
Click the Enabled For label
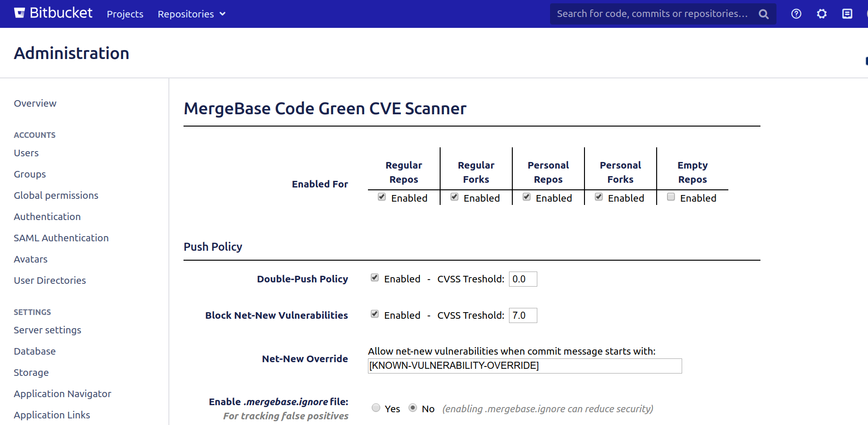point(320,184)
